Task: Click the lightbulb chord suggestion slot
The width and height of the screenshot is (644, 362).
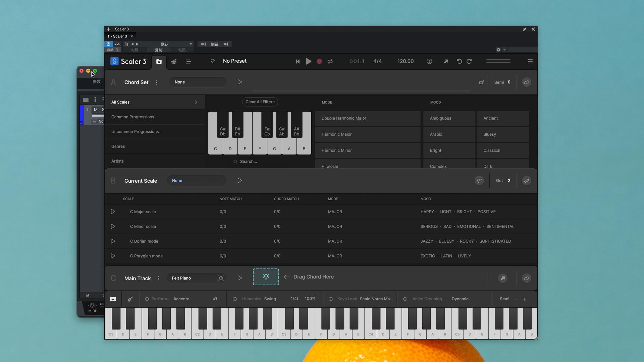Action: pos(266,277)
